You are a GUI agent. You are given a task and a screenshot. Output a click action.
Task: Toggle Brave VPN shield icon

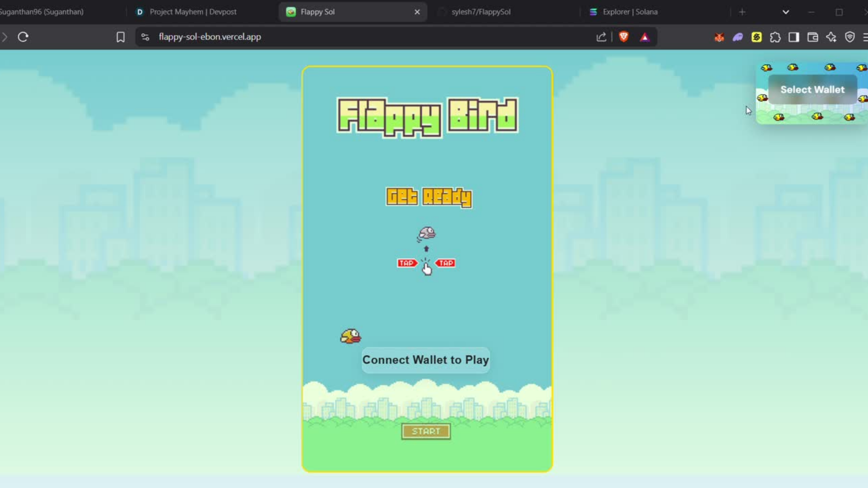pyautogui.click(x=850, y=37)
